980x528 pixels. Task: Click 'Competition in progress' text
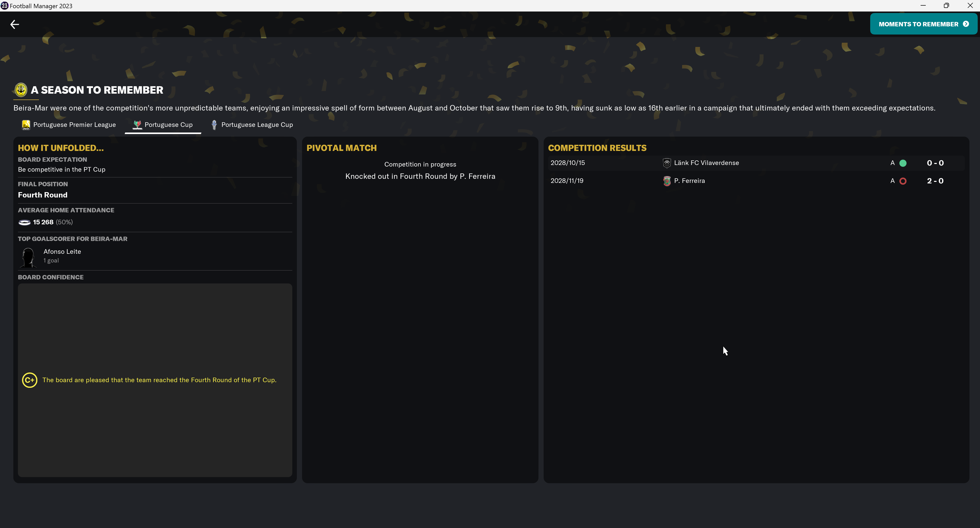point(420,164)
